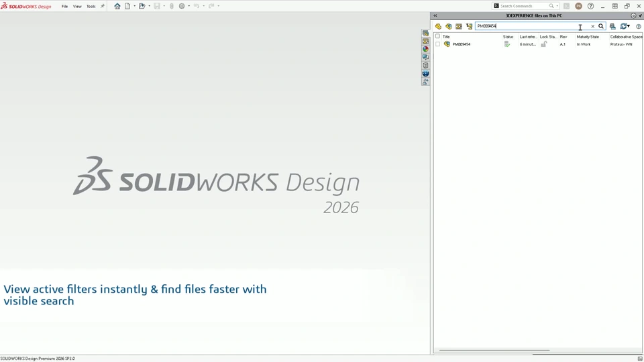Click the structure tree icon beside search field
Viewport: 644px width, 362px height.
click(x=469, y=26)
